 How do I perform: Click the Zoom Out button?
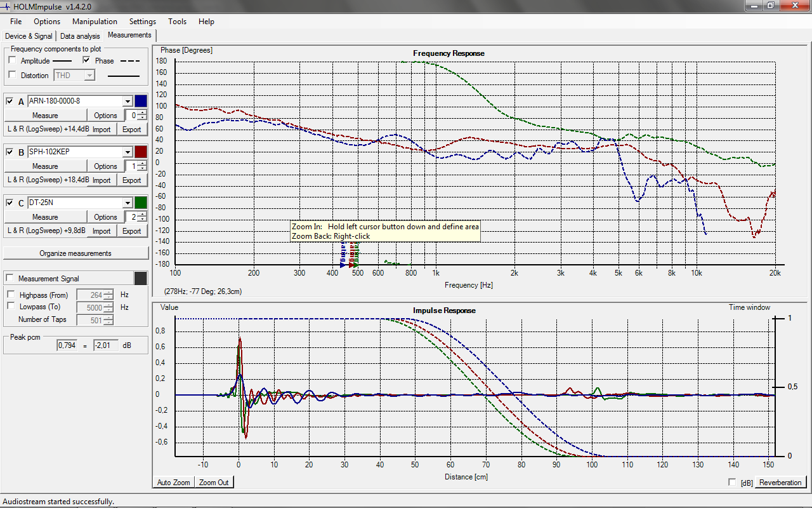[214, 483]
